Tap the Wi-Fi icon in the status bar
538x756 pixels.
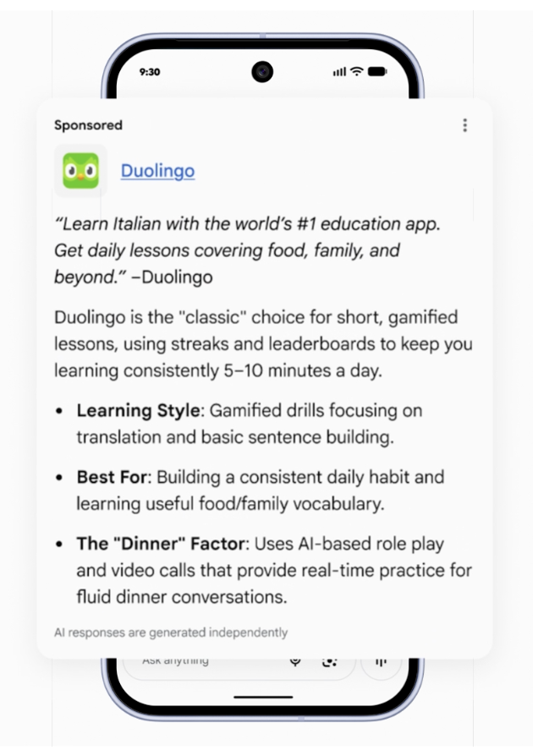tap(357, 72)
